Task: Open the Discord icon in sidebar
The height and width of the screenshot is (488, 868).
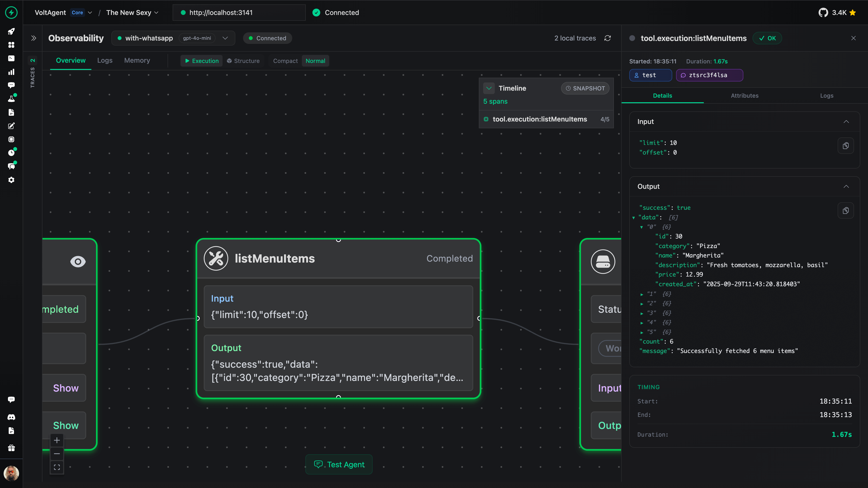Action: (x=12, y=417)
